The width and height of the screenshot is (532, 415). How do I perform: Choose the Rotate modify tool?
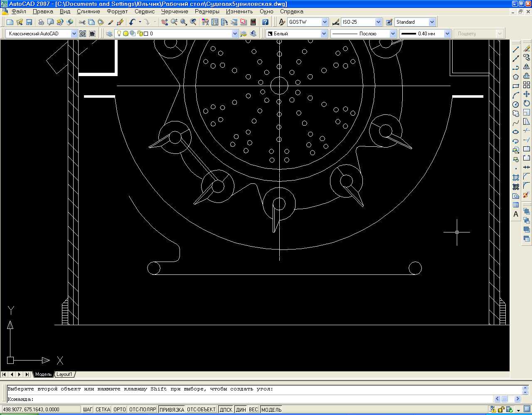point(527,104)
